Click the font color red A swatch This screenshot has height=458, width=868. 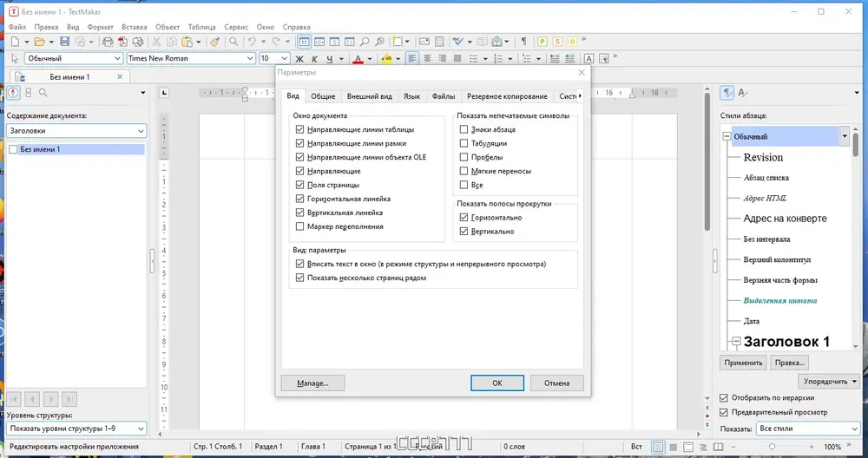coord(358,59)
